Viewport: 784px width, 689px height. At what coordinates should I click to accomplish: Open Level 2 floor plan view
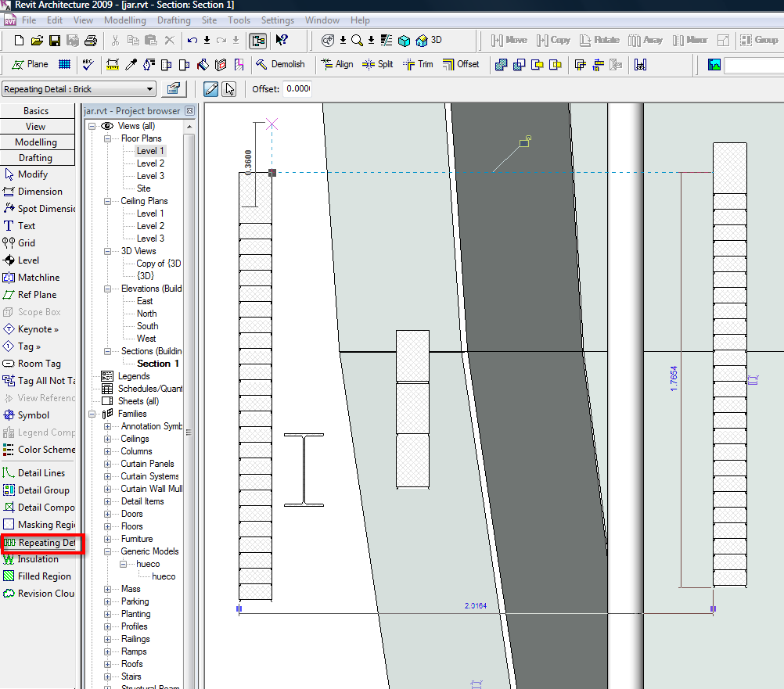click(x=150, y=163)
